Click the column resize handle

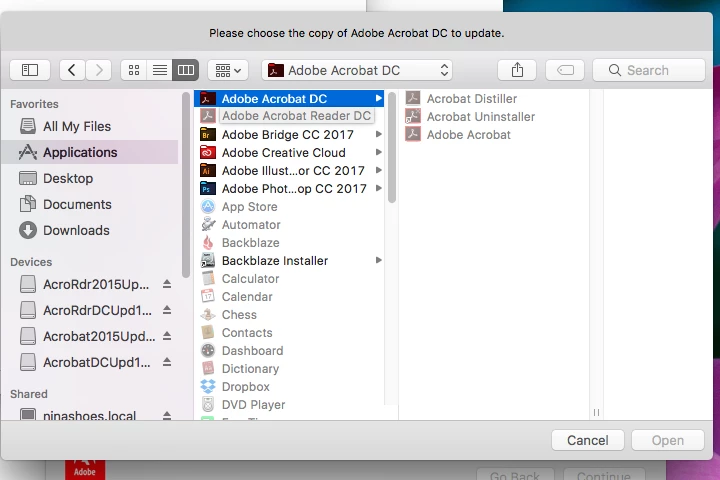(596, 412)
